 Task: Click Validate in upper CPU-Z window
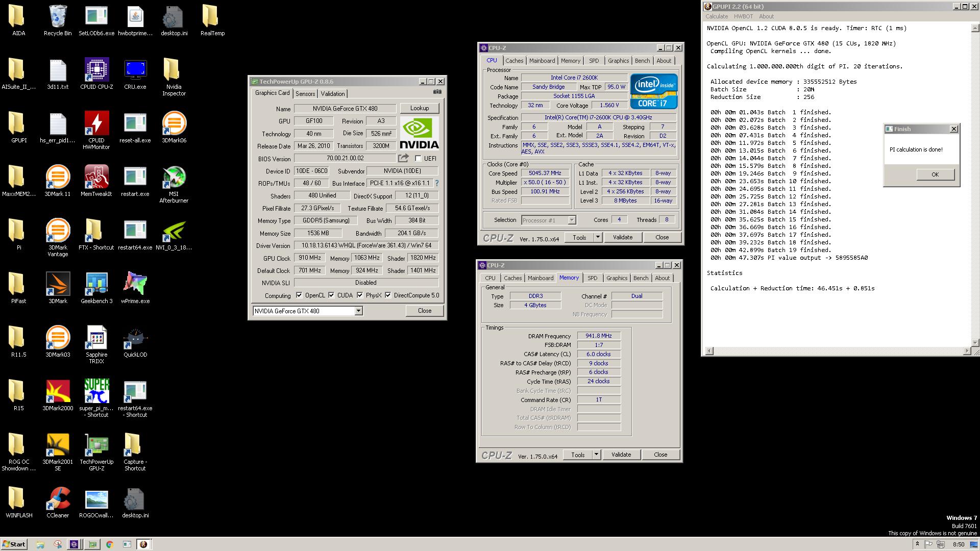click(x=623, y=237)
